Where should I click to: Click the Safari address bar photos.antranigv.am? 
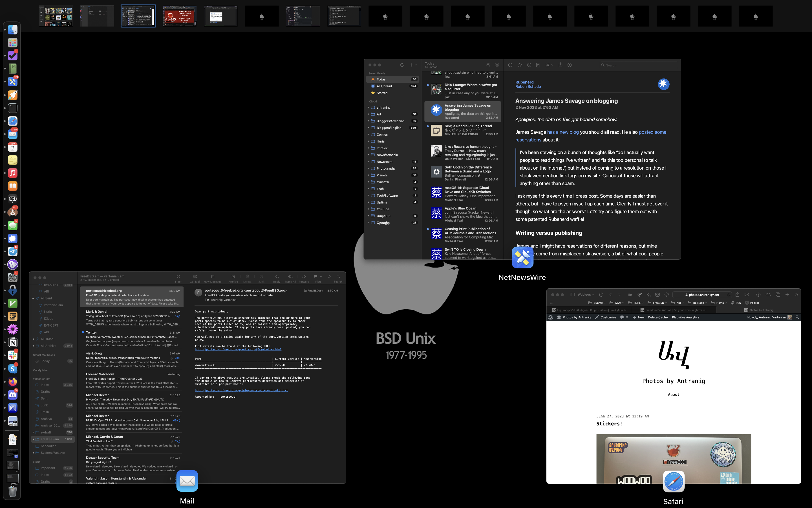point(702,295)
